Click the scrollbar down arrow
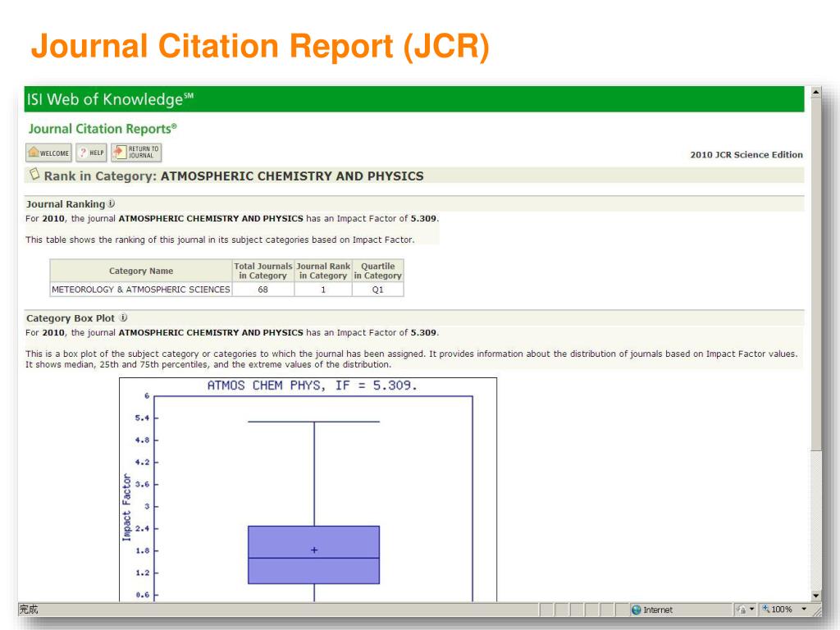 (816, 596)
